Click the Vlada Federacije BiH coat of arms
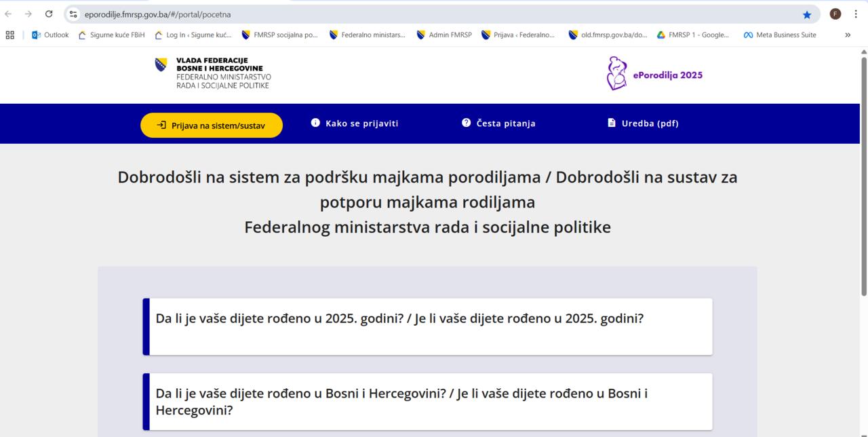 click(161, 65)
